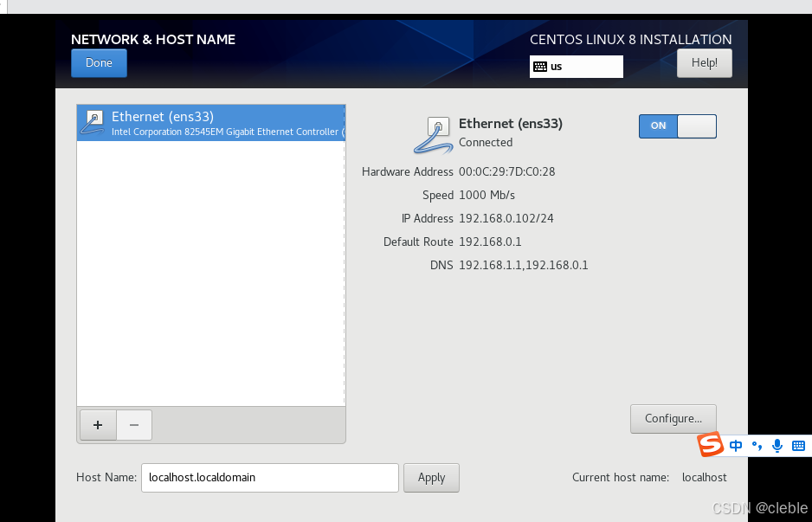The image size is (812, 522).
Task: Click the Current host name value localhost
Action: pos(705,478)
